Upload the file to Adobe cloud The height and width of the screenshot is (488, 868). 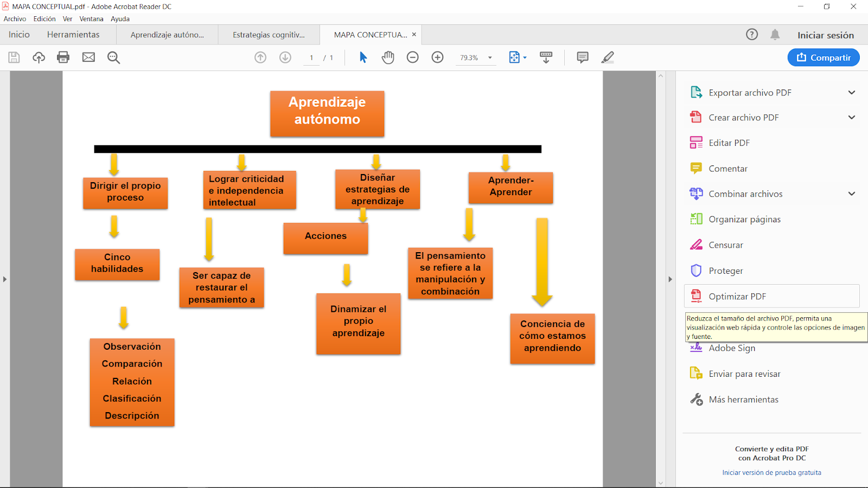coord(39,57)
